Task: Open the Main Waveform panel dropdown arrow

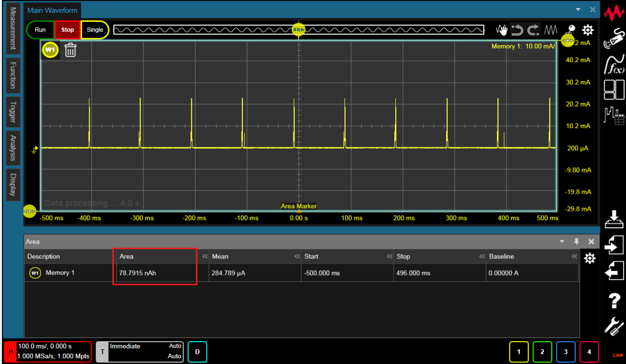Action: click(578, 9)
